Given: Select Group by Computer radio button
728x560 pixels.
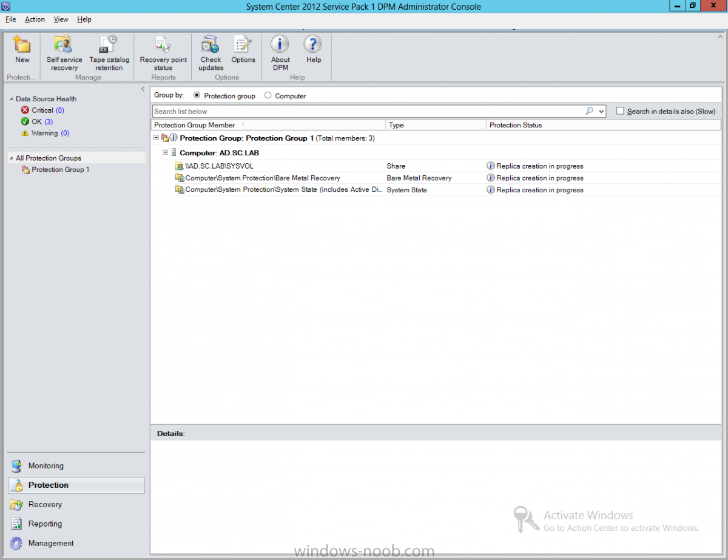Looking at the screenshot, I should pyautogui.click(x=268, y=95).
